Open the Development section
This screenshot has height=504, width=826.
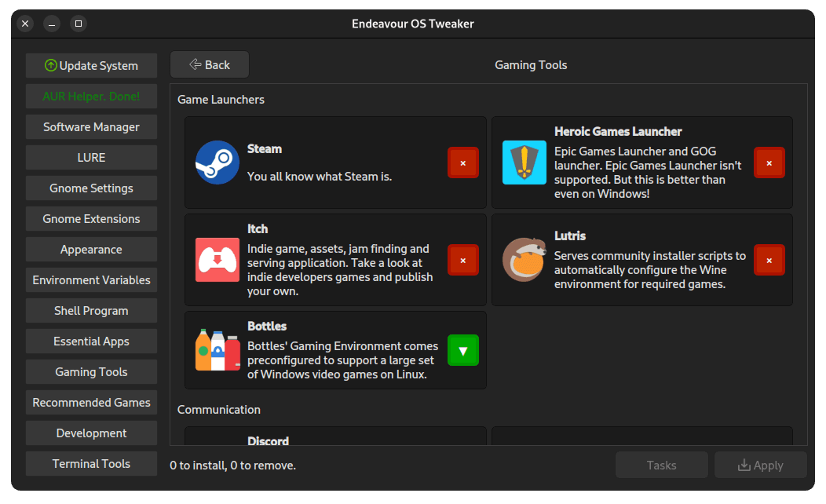[x=91, y=433]
